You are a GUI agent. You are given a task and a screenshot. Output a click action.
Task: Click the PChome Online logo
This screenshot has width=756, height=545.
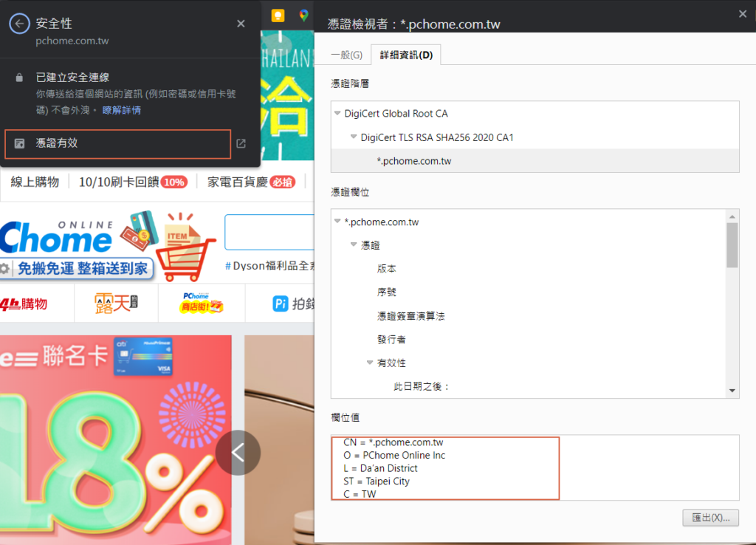[x=56, y=238]
